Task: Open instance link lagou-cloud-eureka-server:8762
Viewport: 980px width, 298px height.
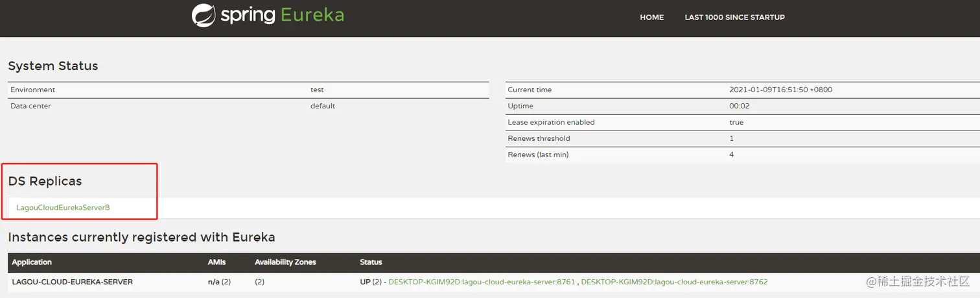Action: pyautogui.click(x=674, y=282)
